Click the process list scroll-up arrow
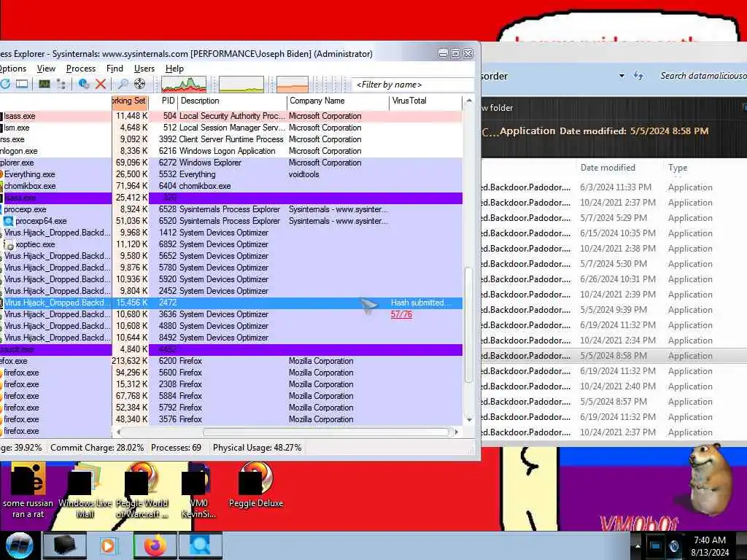Screen dimensions: 747x560 pyautogui.click(x=469, y=101)
